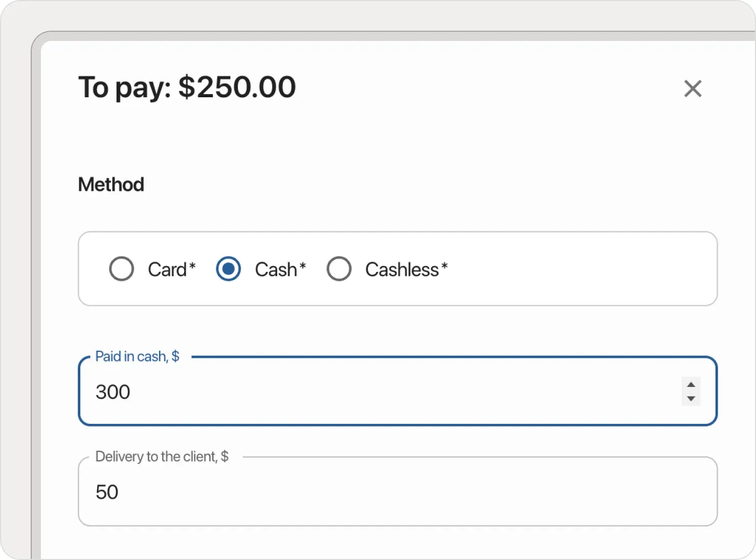Click the value 50 in the delivery field
Image resolution: width=756 pixels, height=560 pixels.
pyautogui.click(x=106, y=491)
